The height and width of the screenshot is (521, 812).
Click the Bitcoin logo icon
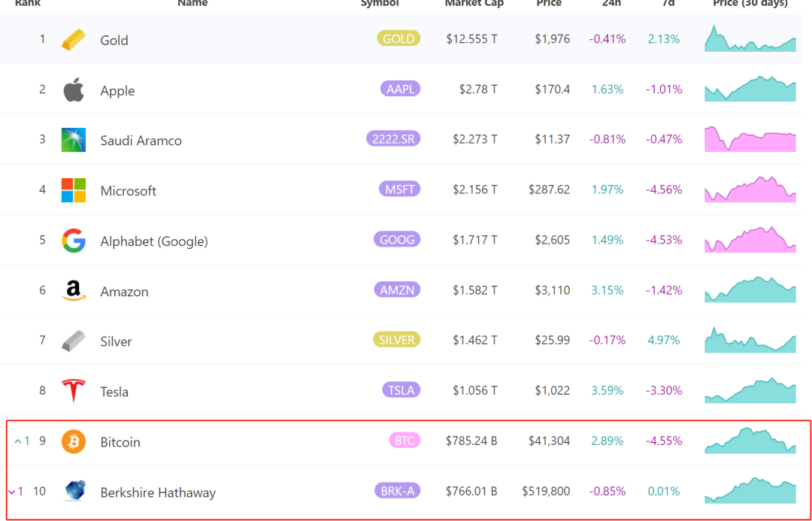[74, 441]
